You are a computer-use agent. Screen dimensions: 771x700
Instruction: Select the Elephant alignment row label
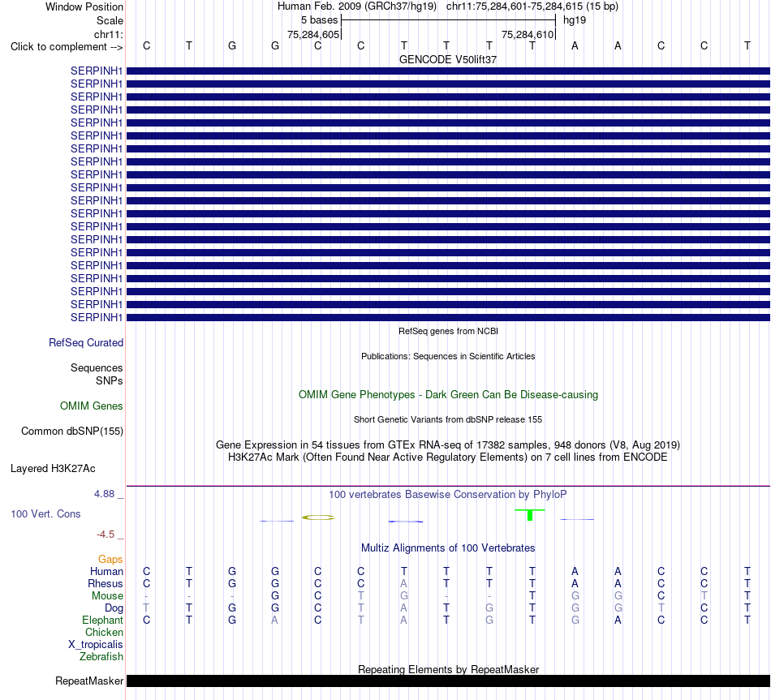point(103,620)
